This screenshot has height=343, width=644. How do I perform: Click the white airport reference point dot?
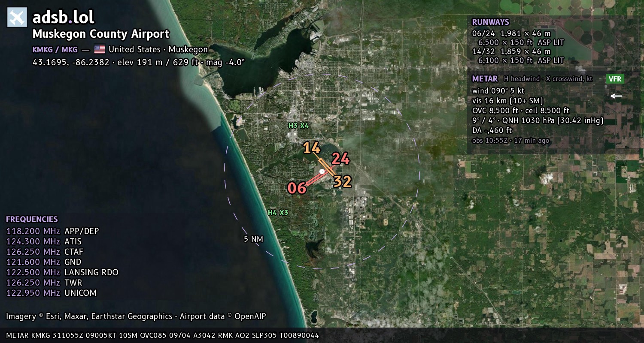click(x=322, y=171)
